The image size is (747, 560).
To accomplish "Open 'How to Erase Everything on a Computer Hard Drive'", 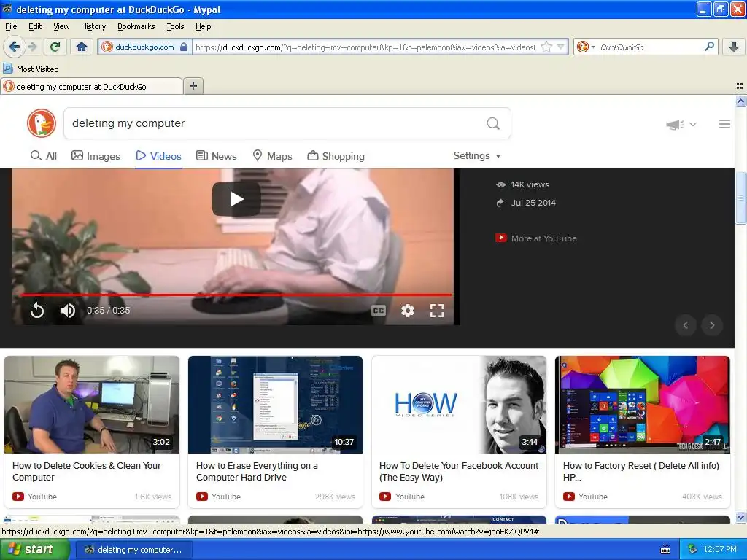I will click(257, 472).
